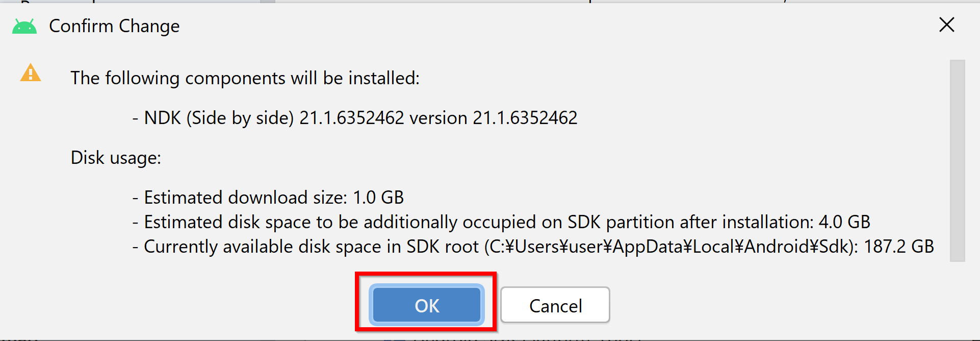Click the "NDK (Side by side)" component name
The image size is (980, 341).
click(219, 118)
